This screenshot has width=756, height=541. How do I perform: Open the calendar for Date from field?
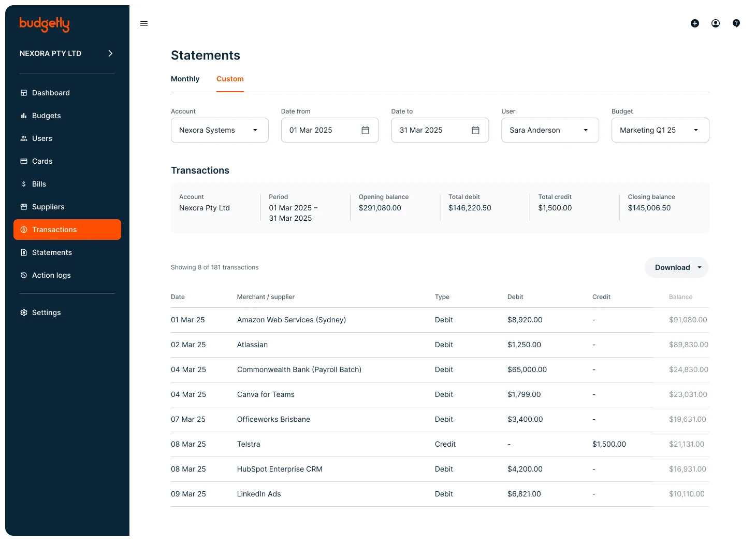click(x=366, y=130)
